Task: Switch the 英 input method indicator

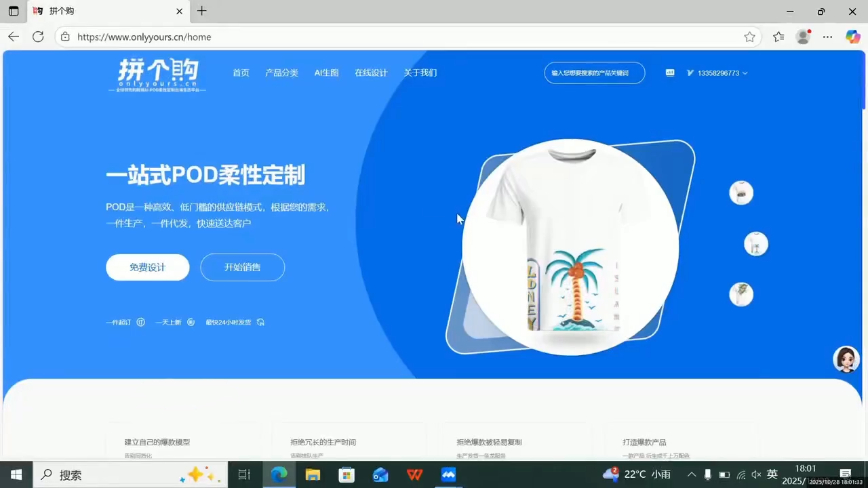Action: click(772, 474)
